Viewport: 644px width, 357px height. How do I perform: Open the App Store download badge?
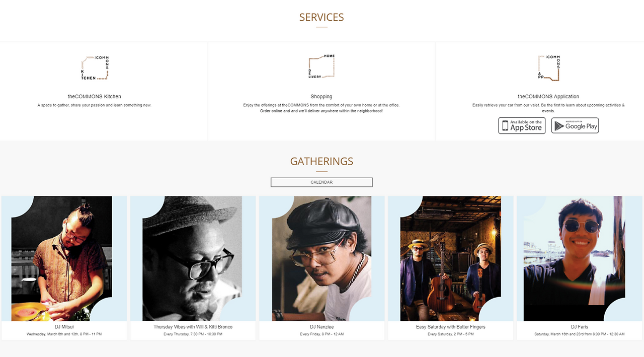point(522,125)
